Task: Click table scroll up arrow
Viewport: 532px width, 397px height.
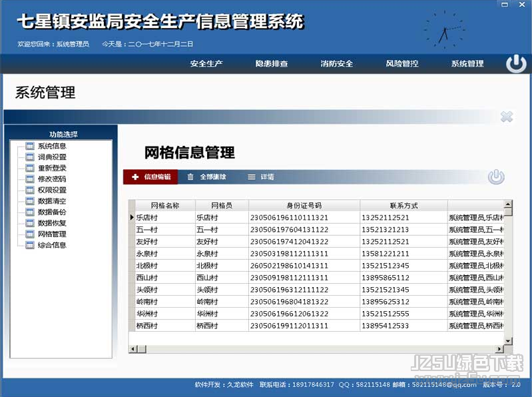Action: click(507, 204)
